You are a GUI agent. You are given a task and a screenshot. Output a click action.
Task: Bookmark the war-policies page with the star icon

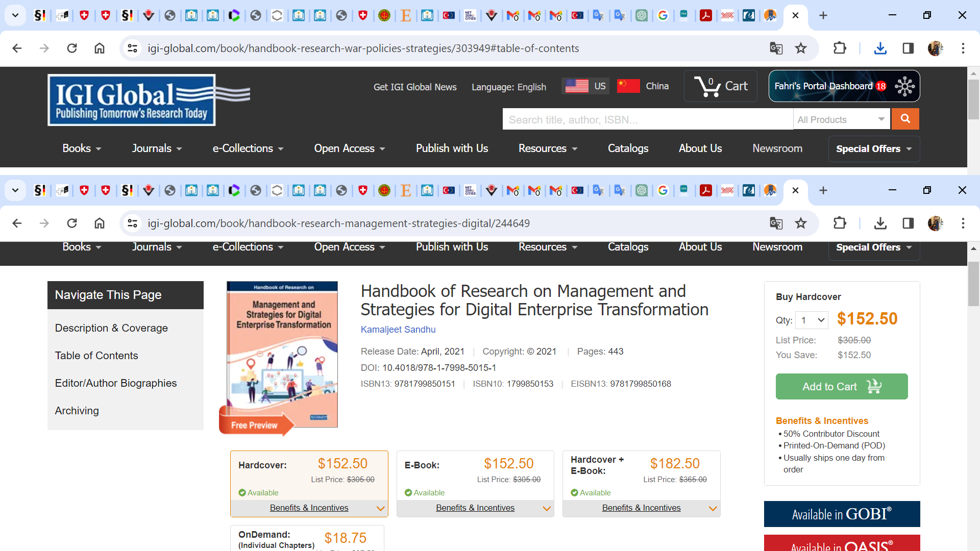click(x=801, y=48)
